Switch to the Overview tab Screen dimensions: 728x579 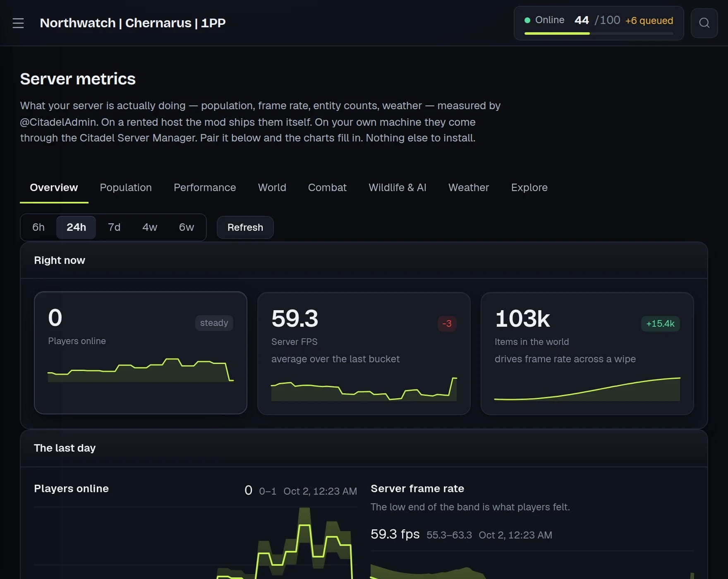pos(54,187)
